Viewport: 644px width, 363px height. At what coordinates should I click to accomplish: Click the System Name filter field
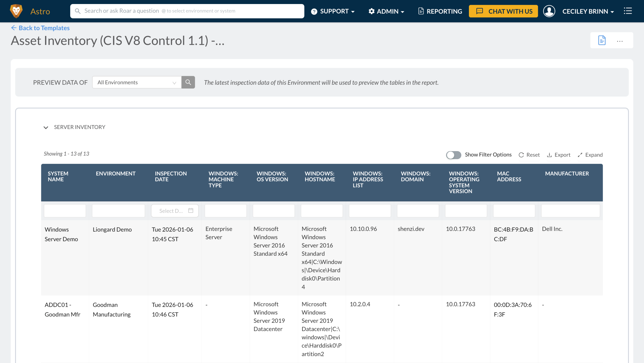pos(65,211)
